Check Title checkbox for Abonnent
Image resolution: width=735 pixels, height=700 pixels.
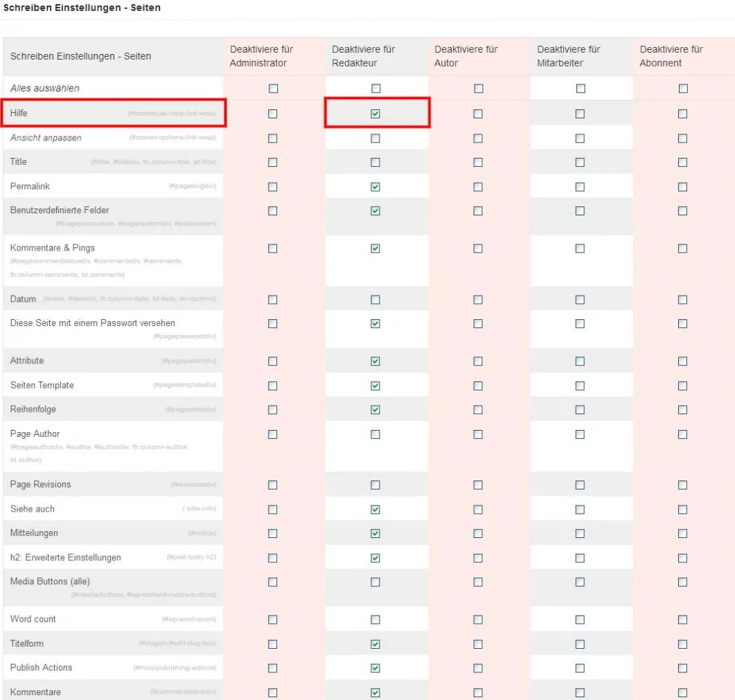point(682,162)
